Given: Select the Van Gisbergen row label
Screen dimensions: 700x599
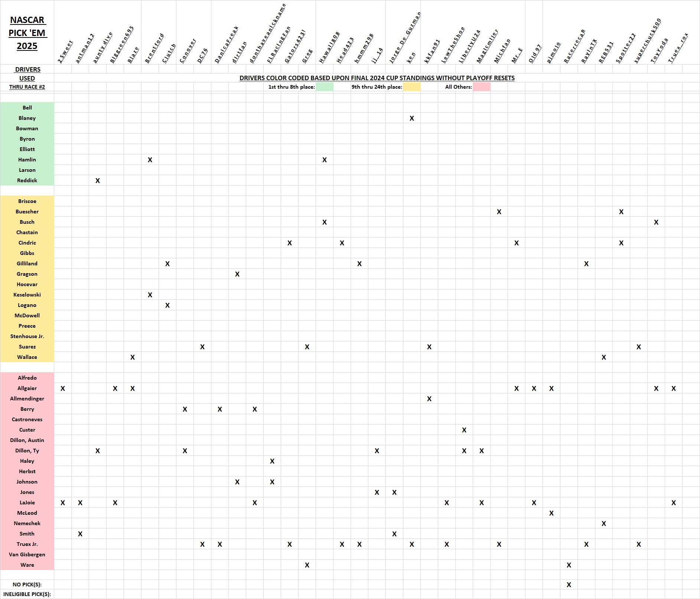Looking at the screenshot, I should (x=27, y=554).
